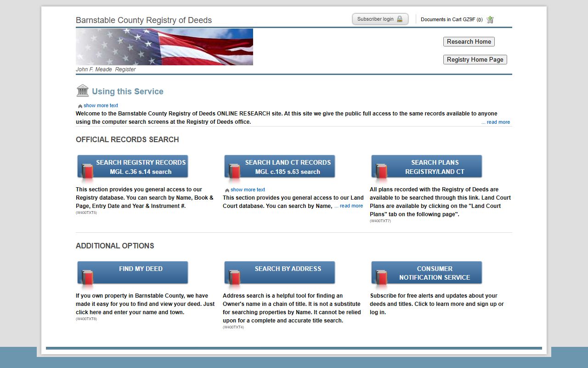Click the book icon on Search Land Ct Records

pos(234,171)
